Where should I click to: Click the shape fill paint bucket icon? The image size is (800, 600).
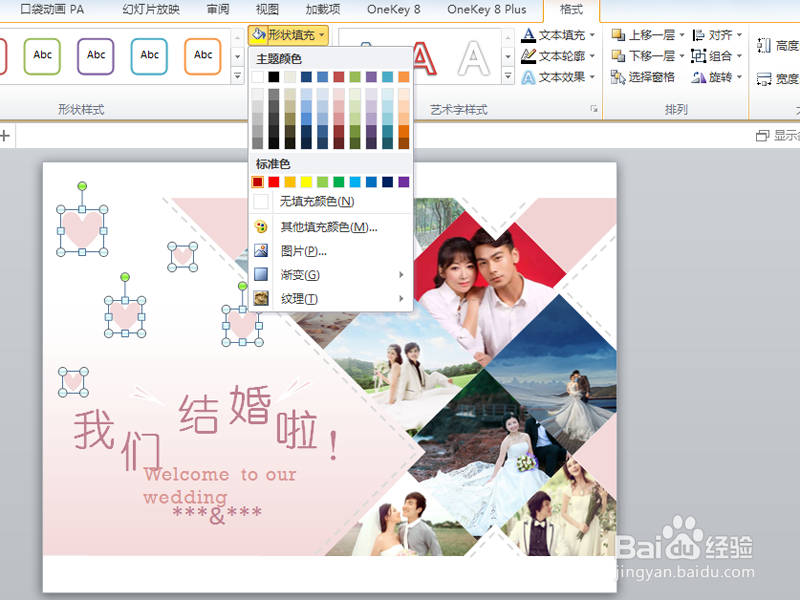pos(259,35)
